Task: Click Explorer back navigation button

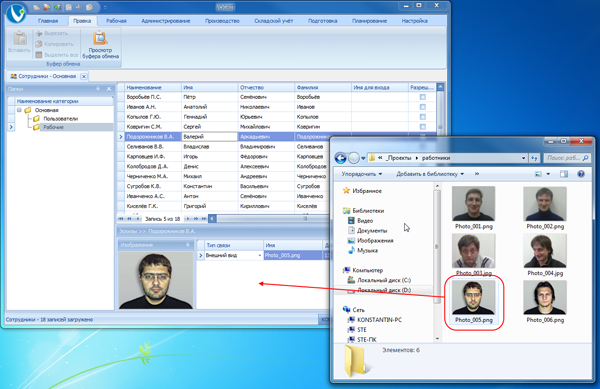Action: pos(341,158)
